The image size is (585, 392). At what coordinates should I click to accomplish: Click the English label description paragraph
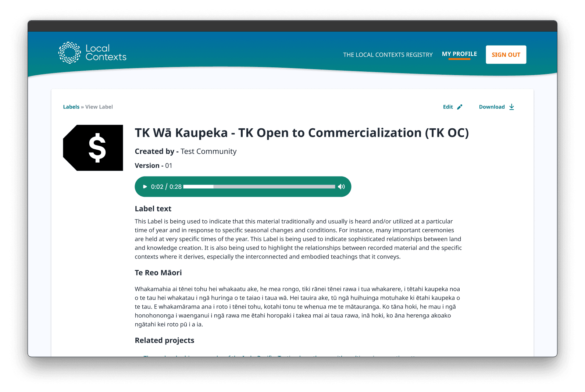pos(298,239)
